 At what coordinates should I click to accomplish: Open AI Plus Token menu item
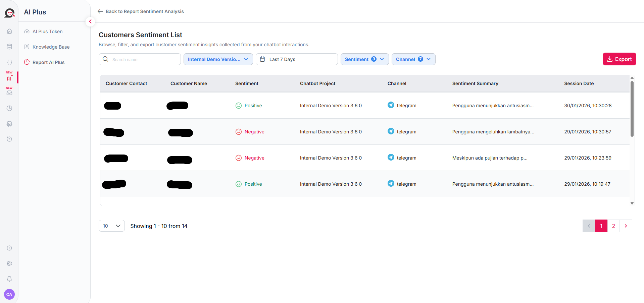click(47, 32)
